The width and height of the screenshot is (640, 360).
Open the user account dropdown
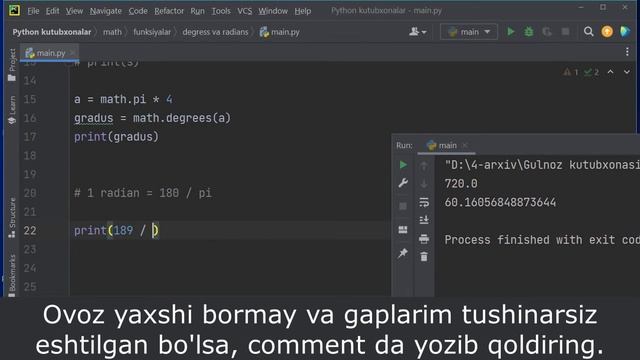[x=418, y=31]
